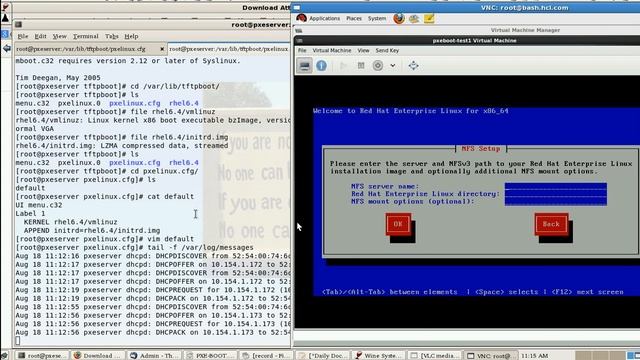This screenshot has height=360, width=640.
Task: Show the VM graphical console view
Action: [x=304, y=66]
